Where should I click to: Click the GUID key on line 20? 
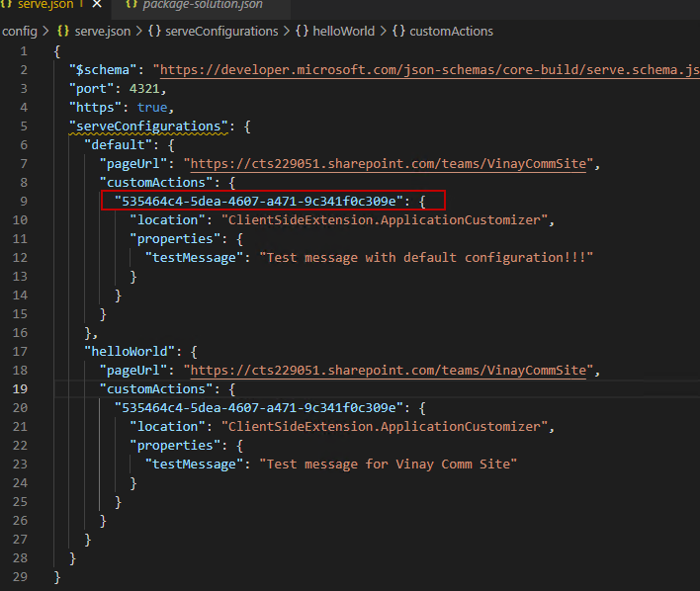[x=259, y=408]
